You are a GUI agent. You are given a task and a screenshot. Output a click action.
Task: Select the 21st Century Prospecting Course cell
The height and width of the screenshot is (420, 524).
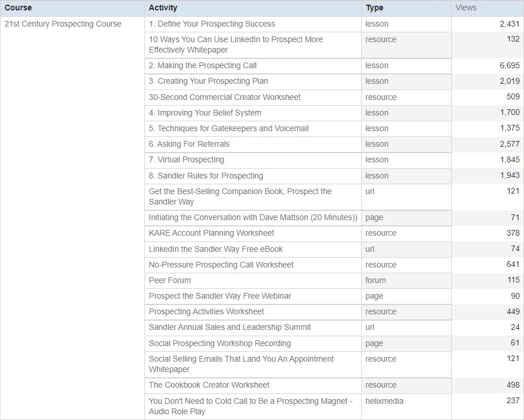(63, 24)
